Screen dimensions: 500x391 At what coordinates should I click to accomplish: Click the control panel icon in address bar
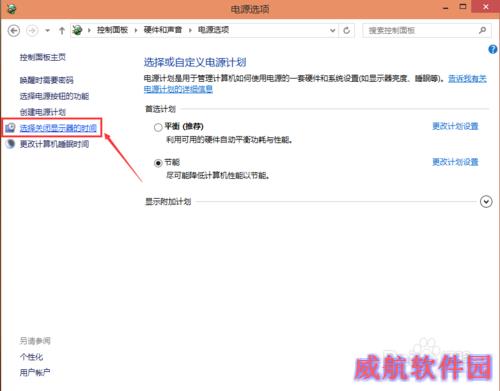click(77, 30)
